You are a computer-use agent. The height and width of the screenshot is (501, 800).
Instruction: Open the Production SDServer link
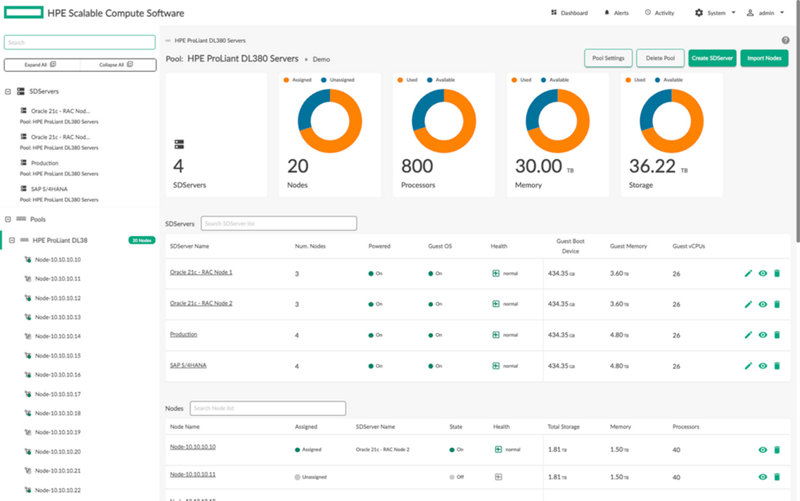point(184,335)
